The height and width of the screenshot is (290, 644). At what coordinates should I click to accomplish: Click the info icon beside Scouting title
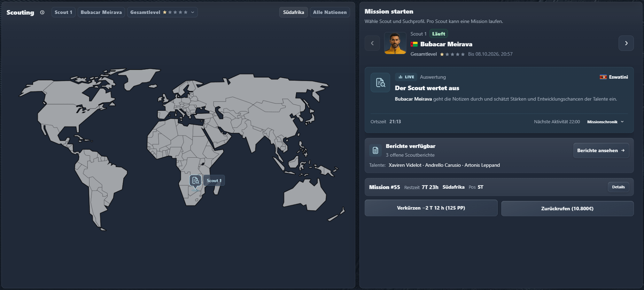42,13
